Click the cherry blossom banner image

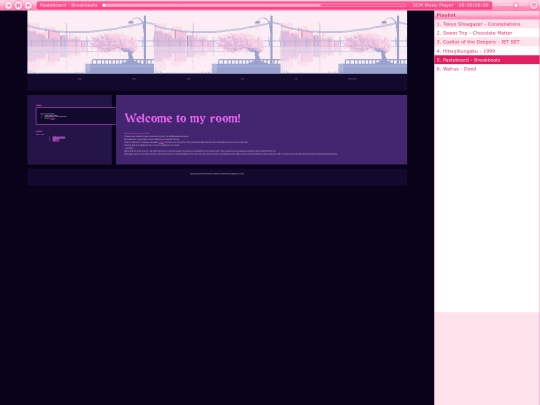217,42
